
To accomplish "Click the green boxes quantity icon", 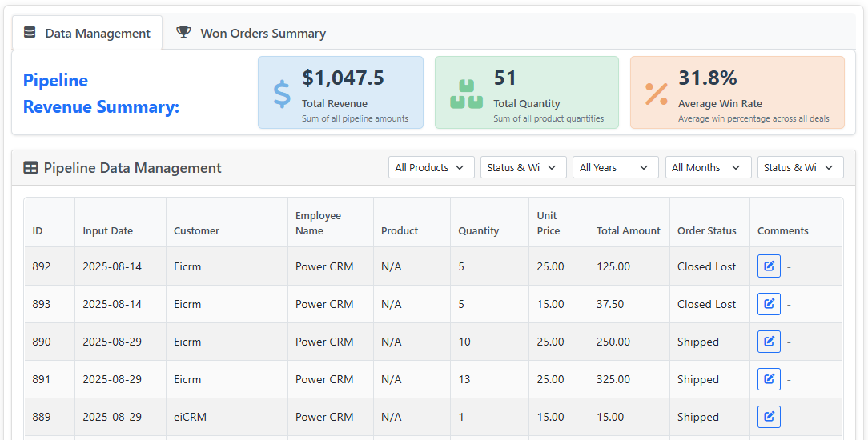I will (466, 94).
